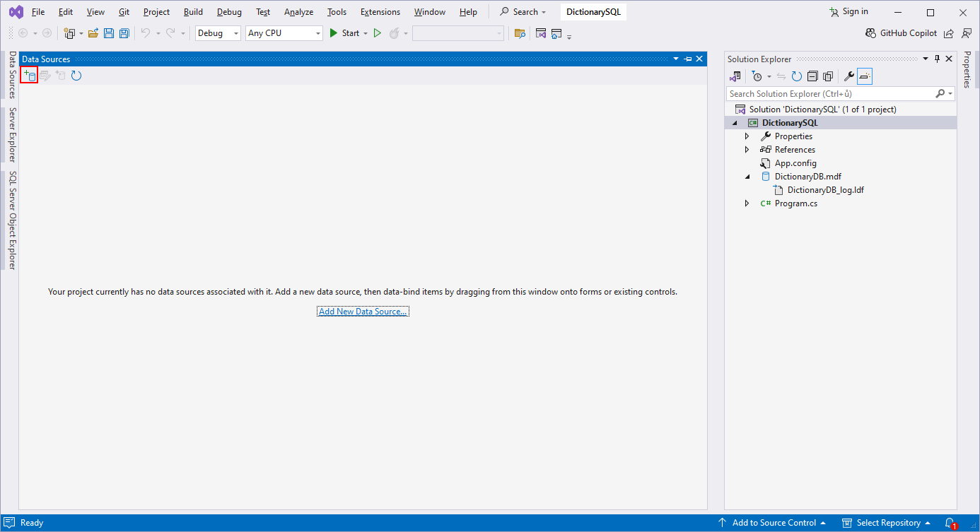Open the Debug configuration dropdown
The height and width of the screenshot is (532, 980).
click(218, 33)
